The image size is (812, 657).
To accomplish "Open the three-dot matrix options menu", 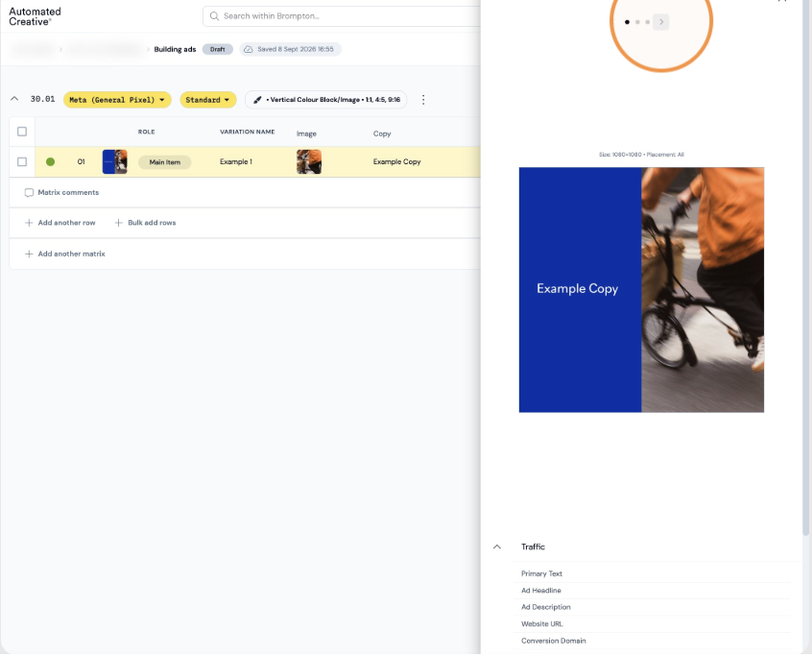I will coord(423,100).
